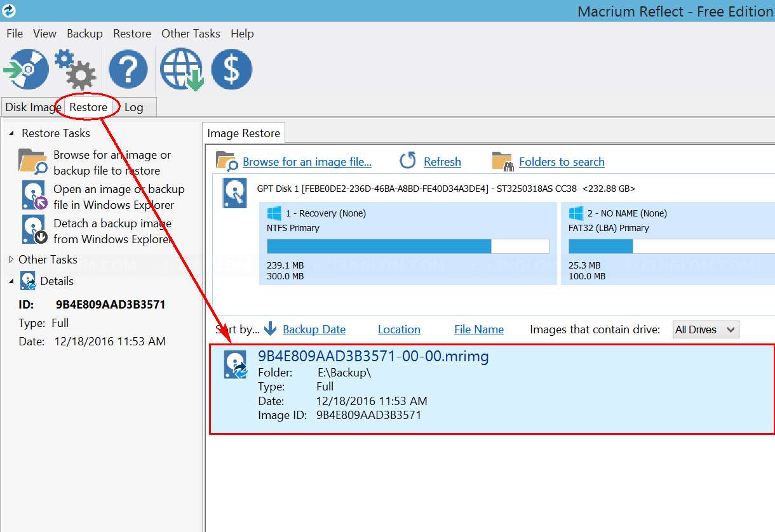The image size is (775, 532).
Task: Click the 'FAT32 (LBA) Primary' label
Action: [x=609, y=228]
